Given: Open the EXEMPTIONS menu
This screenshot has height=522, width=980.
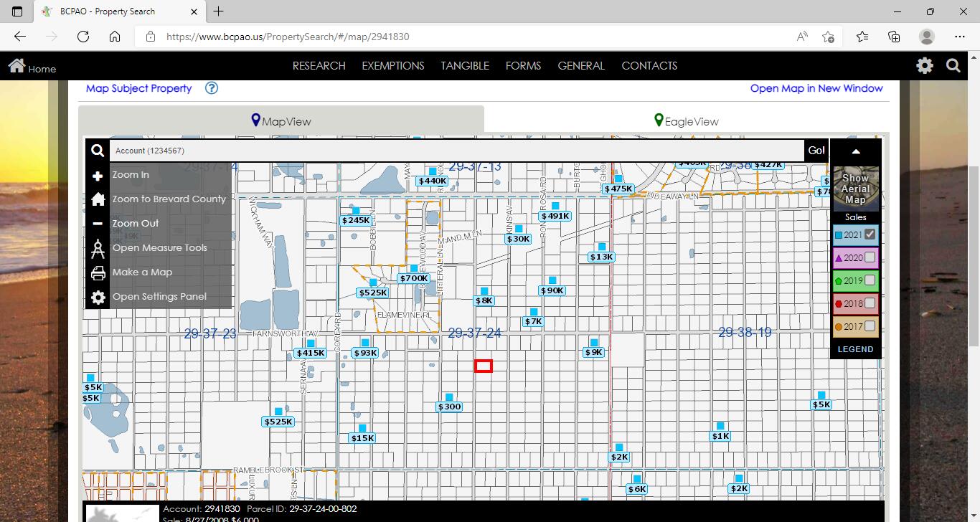Looking at the screenshot, I should click(x=392, y=66).
